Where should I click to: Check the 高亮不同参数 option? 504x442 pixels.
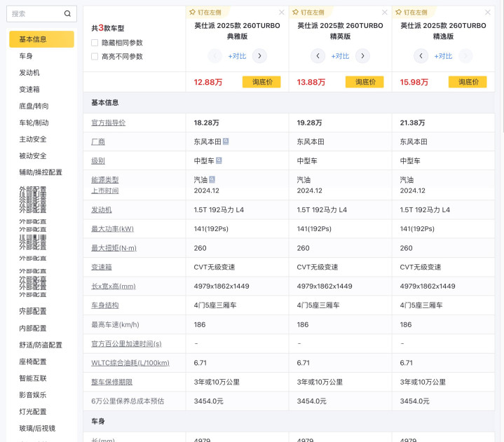tap(95, 57)
